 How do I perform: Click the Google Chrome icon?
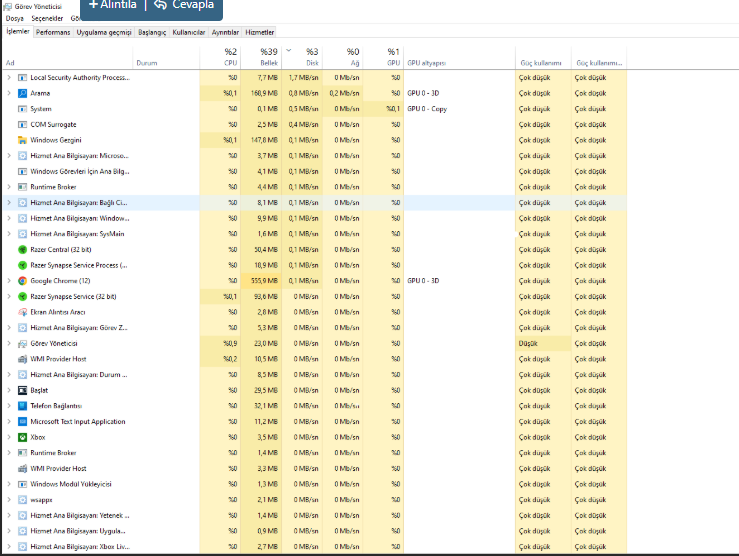[22, 281]
